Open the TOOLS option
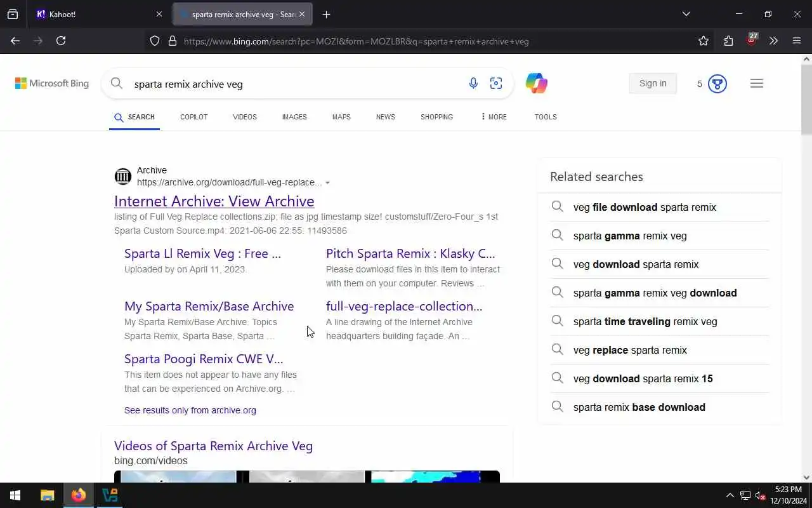The height and width of the screenshot is (508, 812). point(546,117)
